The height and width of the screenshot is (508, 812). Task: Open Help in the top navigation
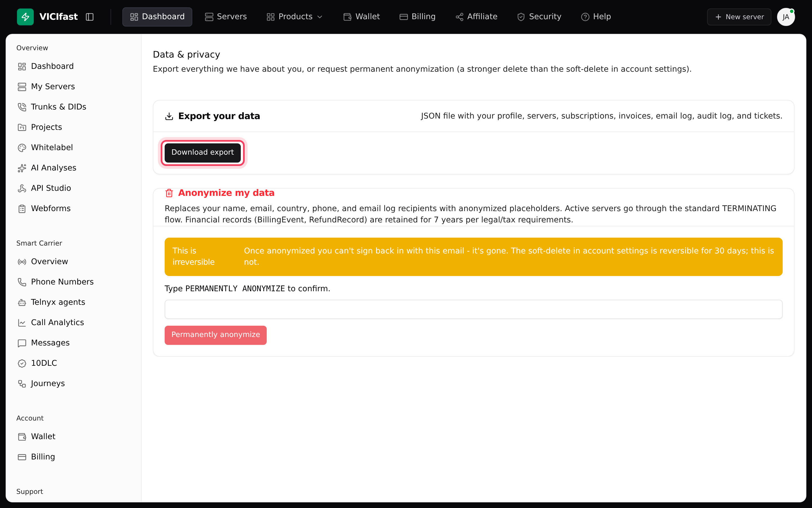pos(596,17)
